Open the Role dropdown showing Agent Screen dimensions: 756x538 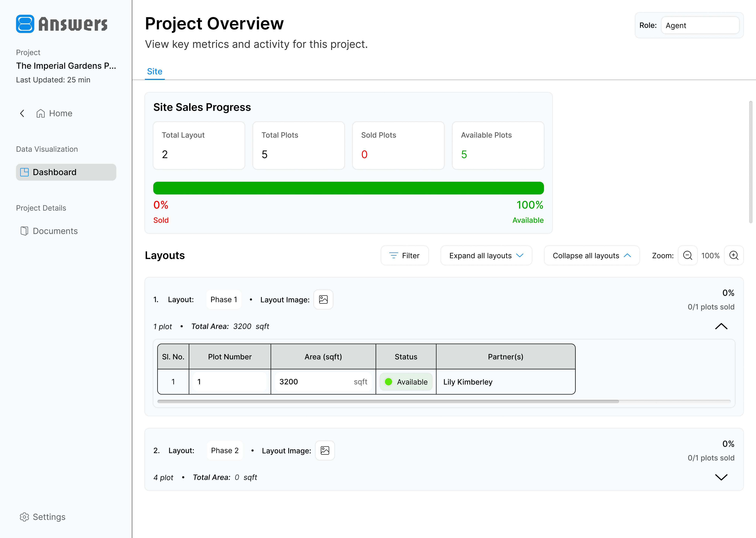[x=700, y=25]
